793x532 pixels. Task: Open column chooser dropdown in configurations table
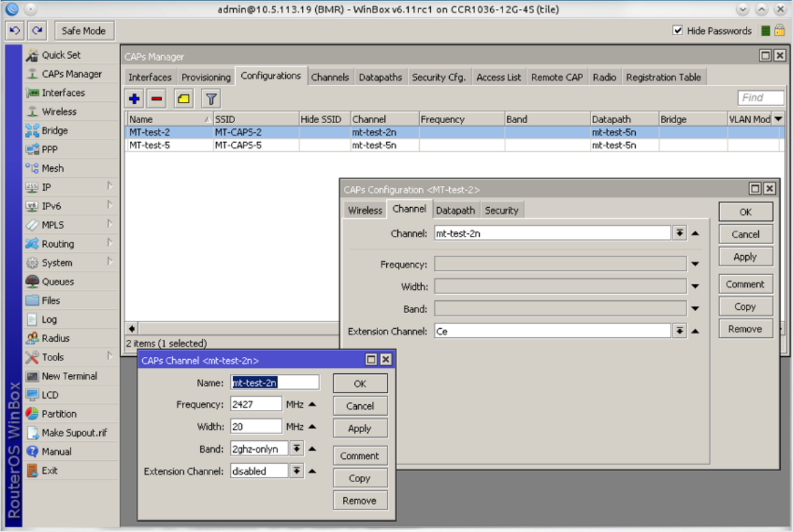[779, 119]
